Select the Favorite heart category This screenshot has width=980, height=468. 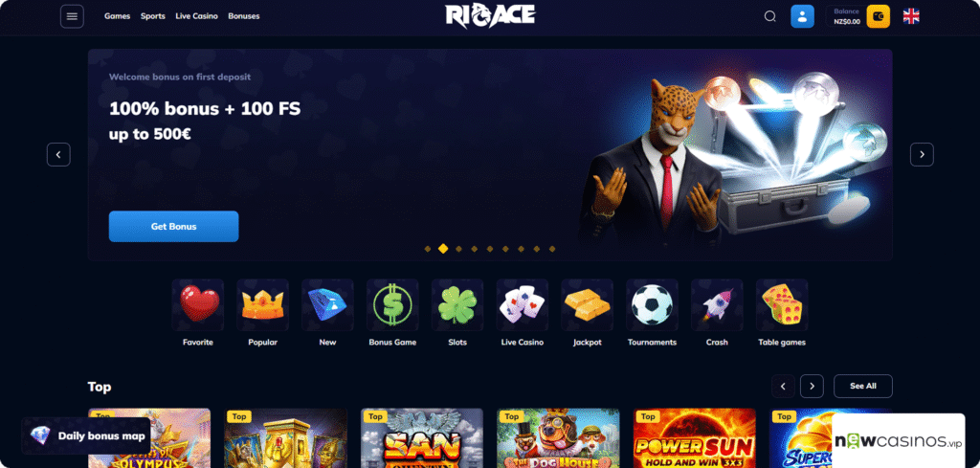click(197, 305)
